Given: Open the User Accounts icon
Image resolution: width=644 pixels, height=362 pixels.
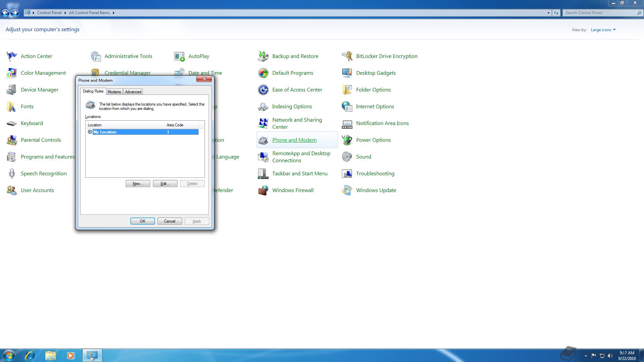Looking at the screenshot, I should [x=12, y=190].
